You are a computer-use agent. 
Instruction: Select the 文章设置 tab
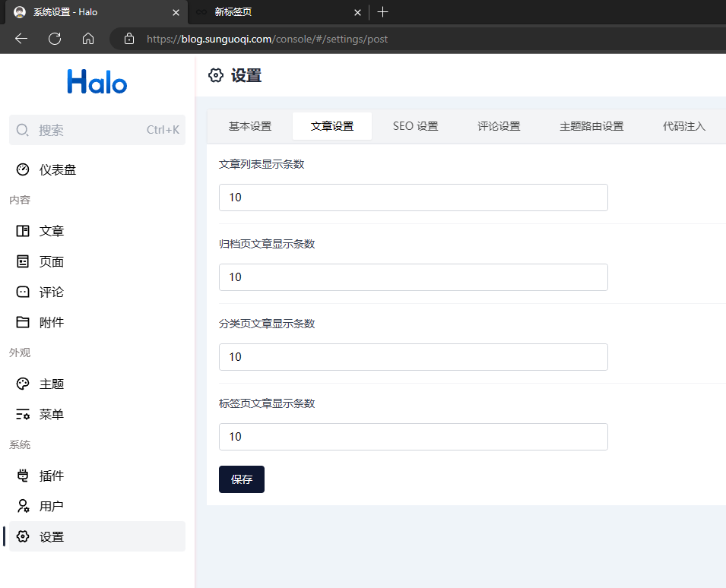tap(332, 126)
